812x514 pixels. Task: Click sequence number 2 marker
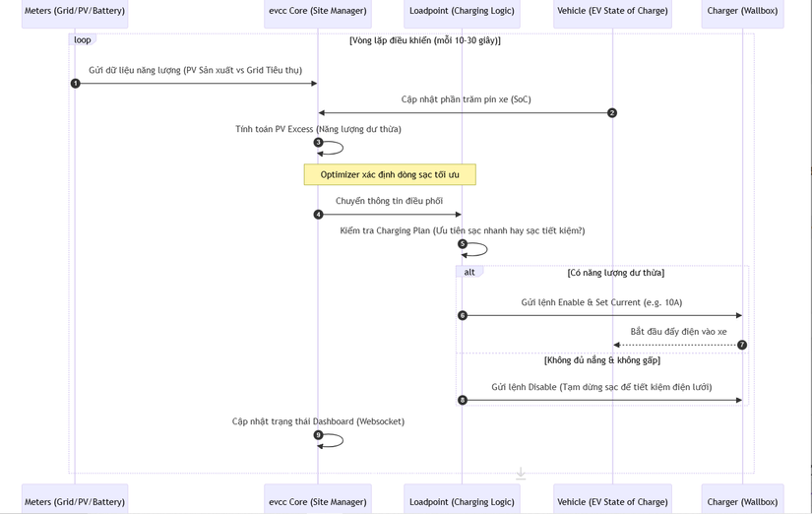point(612,113)
